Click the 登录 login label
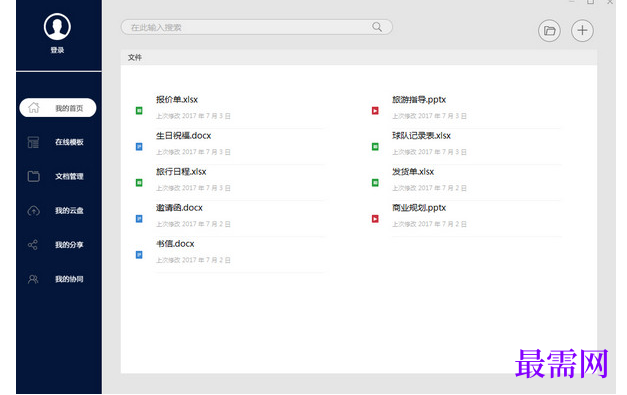This screenshot has width=627, height=395. coord(57,50)
